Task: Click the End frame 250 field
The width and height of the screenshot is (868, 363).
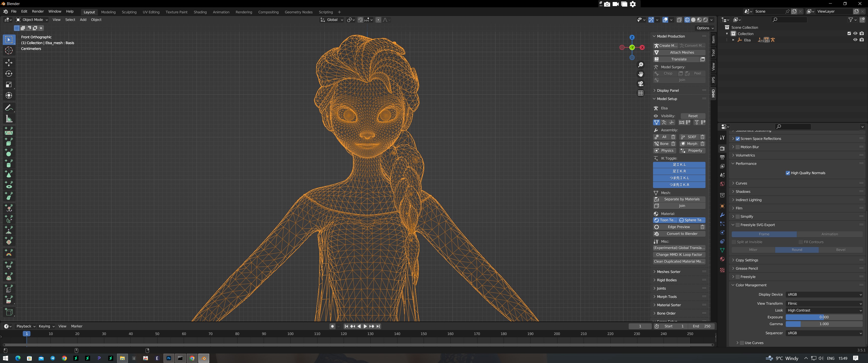Action: coord(701,326)
